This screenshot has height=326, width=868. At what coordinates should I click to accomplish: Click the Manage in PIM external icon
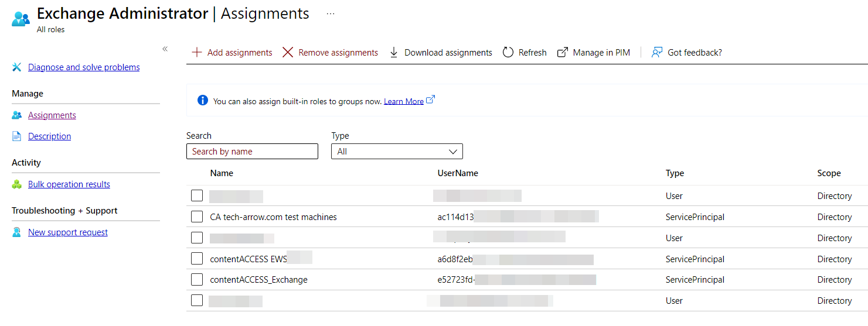[x=563, y=53]
